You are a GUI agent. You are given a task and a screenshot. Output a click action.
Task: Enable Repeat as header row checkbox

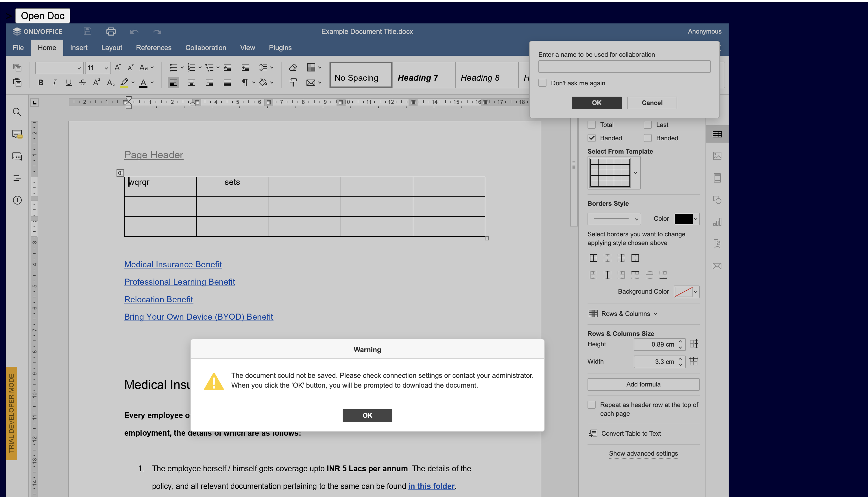point(591,404)
